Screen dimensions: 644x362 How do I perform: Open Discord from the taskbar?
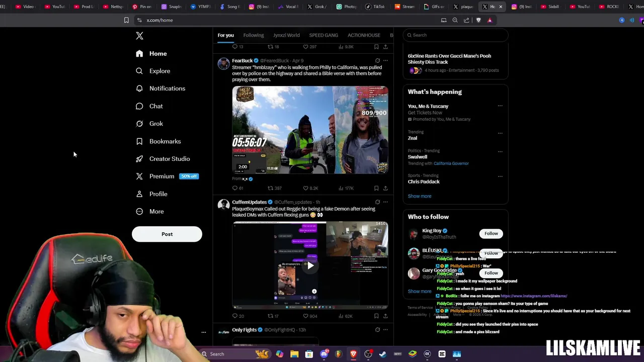click(x=324, y=354)
